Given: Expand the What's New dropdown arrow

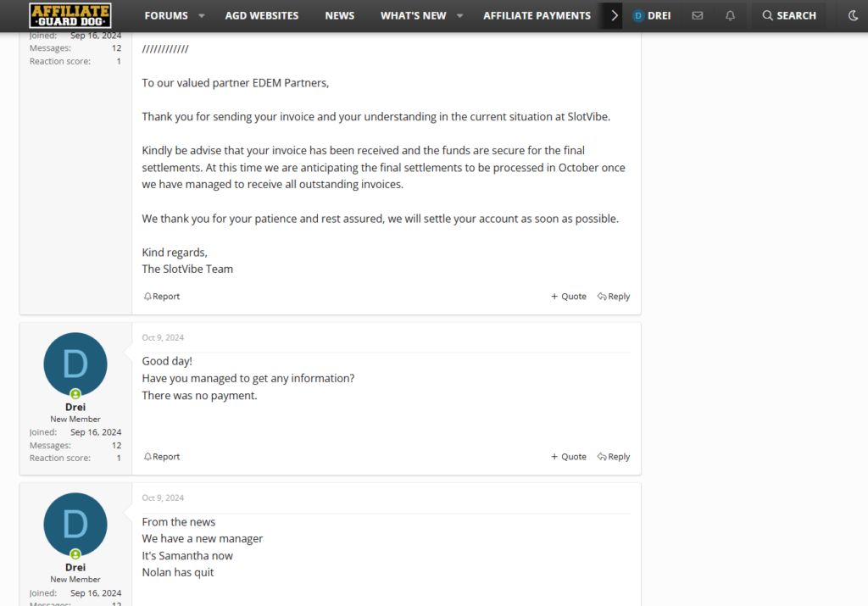Looking at the screenshot, I should (459, 15).
